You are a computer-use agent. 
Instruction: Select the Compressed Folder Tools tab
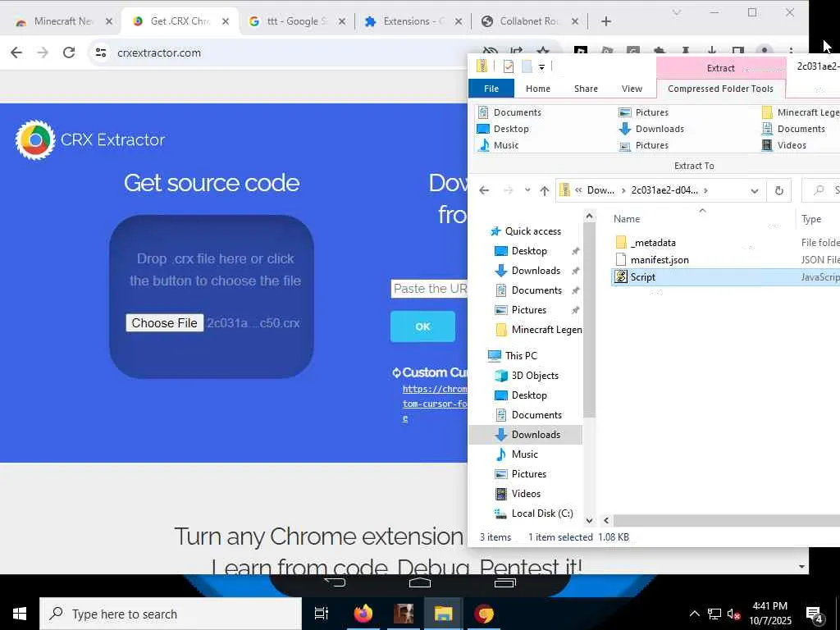pyautogui.click(x=720, y=89)
